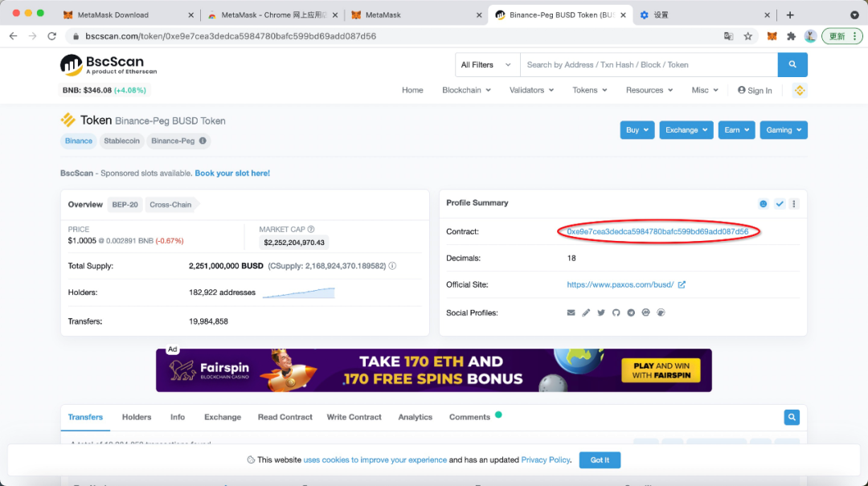Open the MetaMask fox extension icon
868x486 pixels.
point(772,36)
